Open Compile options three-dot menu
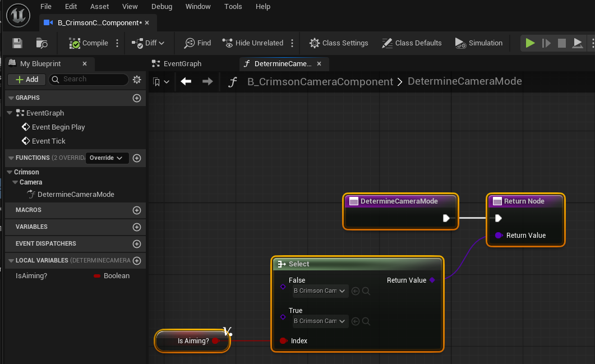 [x=117, y=43]
